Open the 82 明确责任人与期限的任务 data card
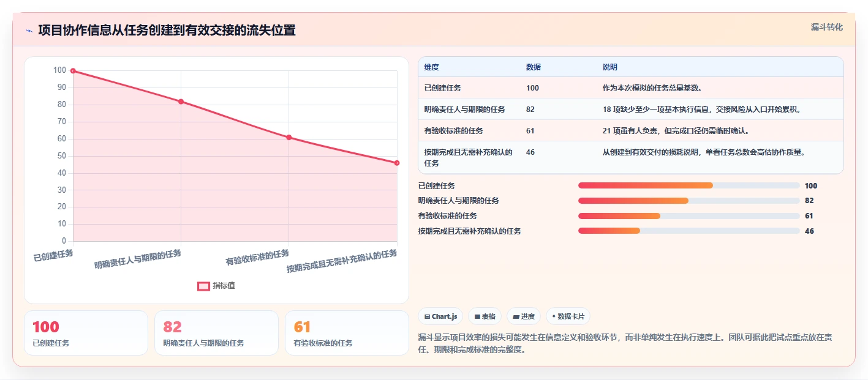This screenshot has height=380, width=868. [x=216, y=333]
